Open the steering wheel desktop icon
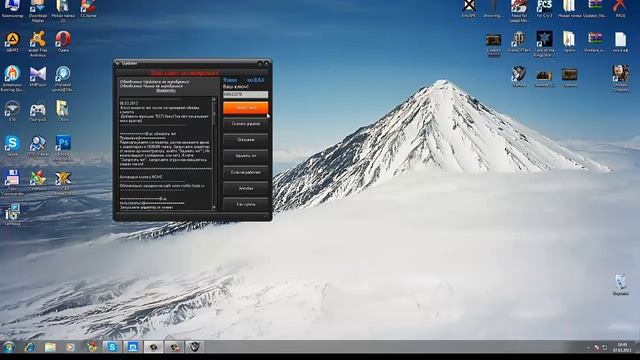Viewport: 640px width, 360px height. point(12,111)
